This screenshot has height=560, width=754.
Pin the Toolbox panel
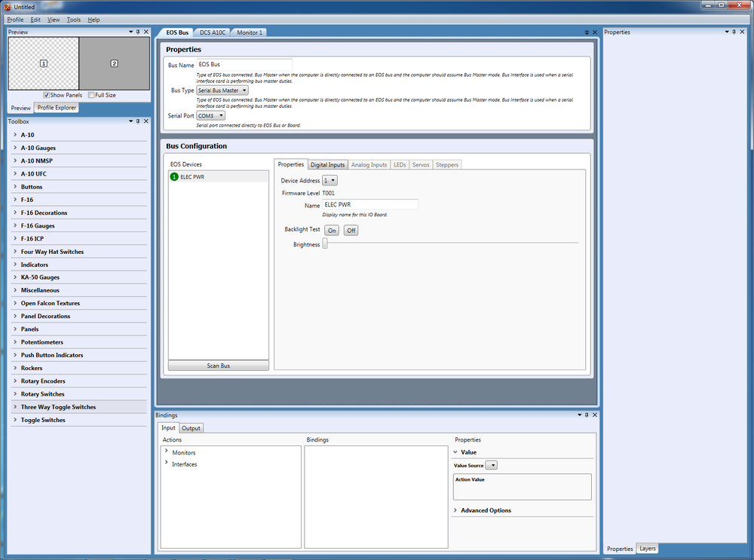click(x=138, y=121)
